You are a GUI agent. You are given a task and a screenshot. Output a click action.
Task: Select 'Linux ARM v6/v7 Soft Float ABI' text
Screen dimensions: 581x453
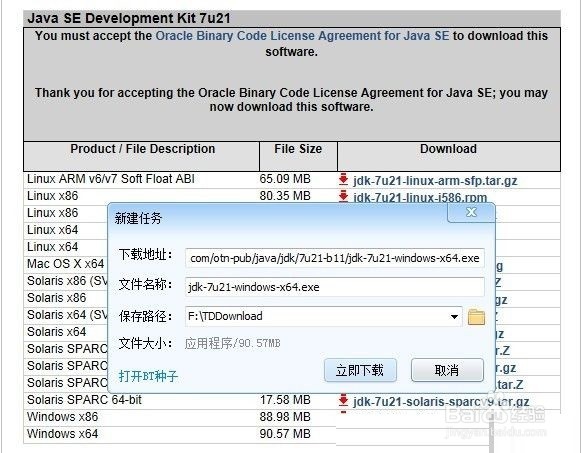tap(111, 179)
